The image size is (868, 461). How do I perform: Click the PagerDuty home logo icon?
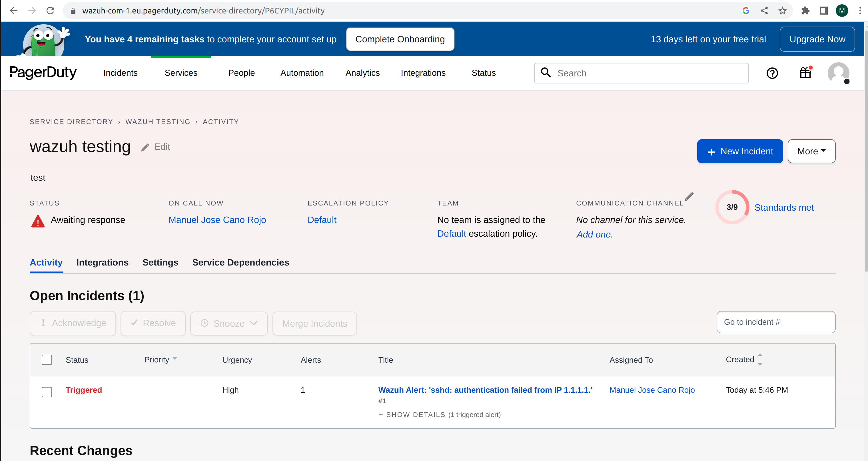tap(44, 72)
